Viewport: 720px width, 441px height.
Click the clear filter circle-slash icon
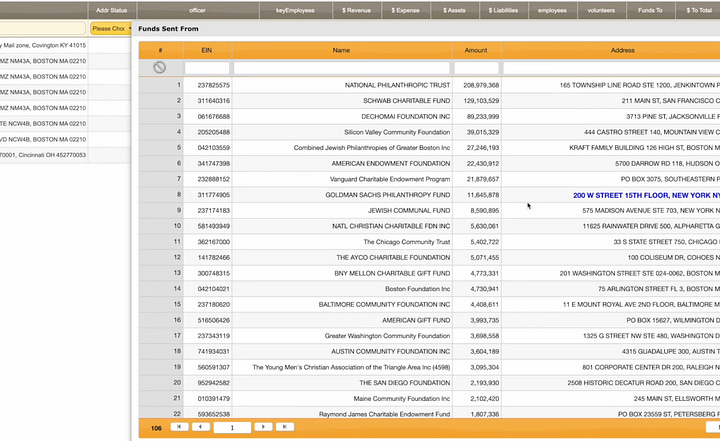point(159,68)
